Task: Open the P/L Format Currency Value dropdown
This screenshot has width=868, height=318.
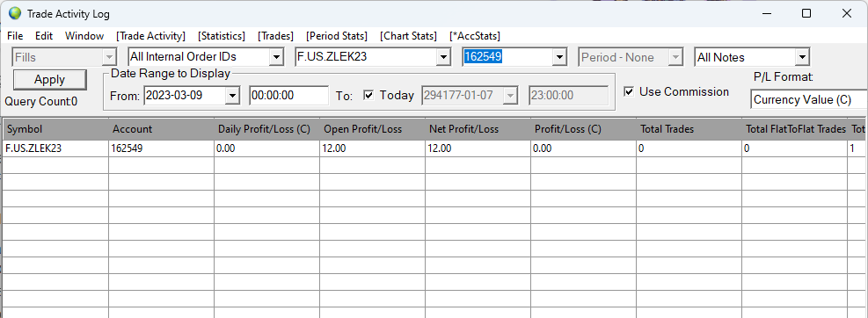Action: (809, 99)
